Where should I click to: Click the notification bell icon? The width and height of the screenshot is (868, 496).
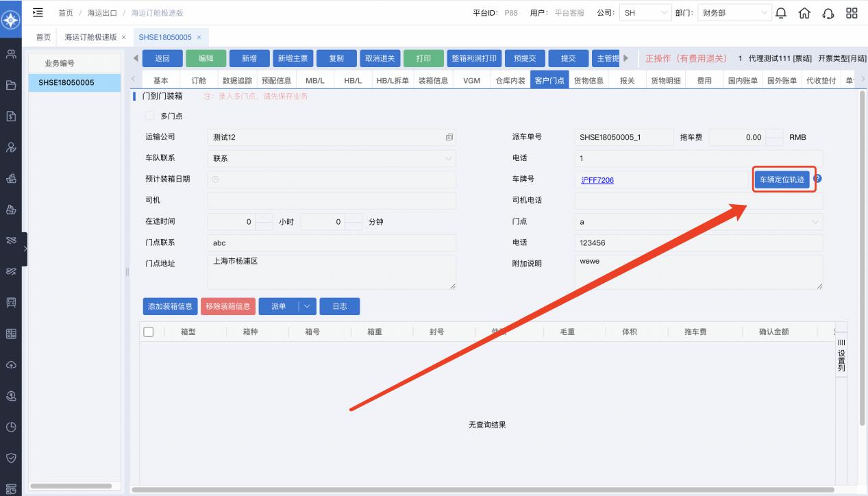[x=781, y=13]
